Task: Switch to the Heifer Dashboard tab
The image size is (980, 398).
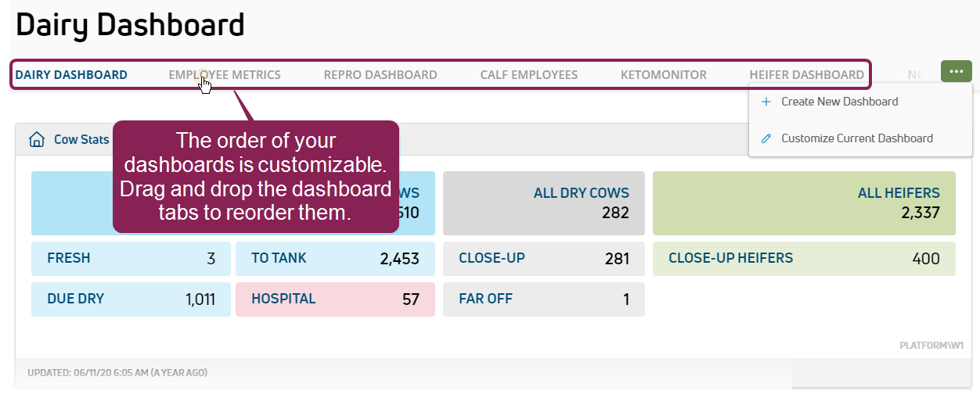Action: 806,75
